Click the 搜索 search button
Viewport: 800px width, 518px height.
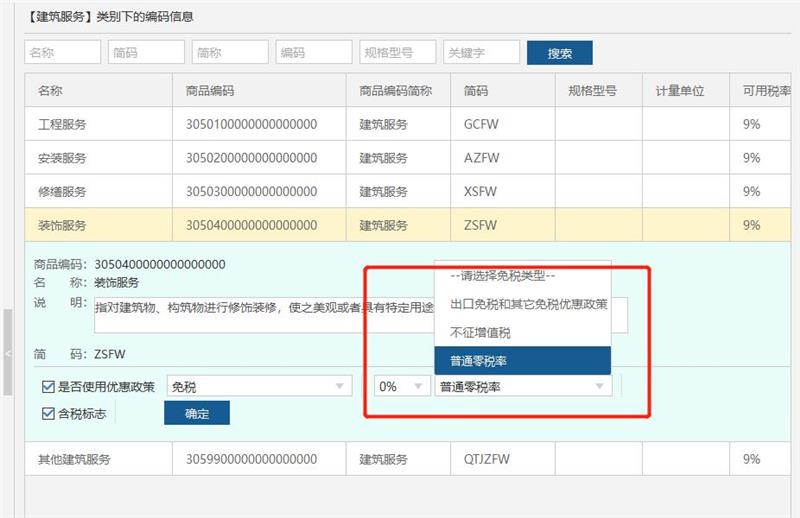(559, 53)
